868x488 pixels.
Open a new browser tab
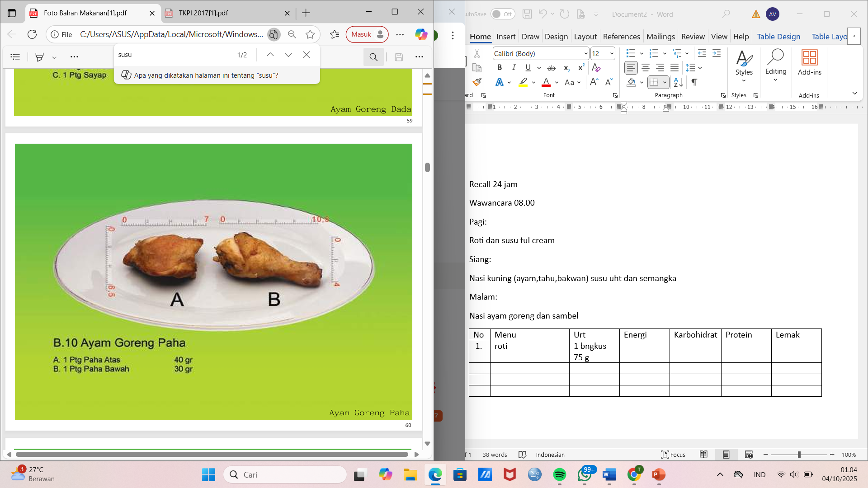(306, 13)
